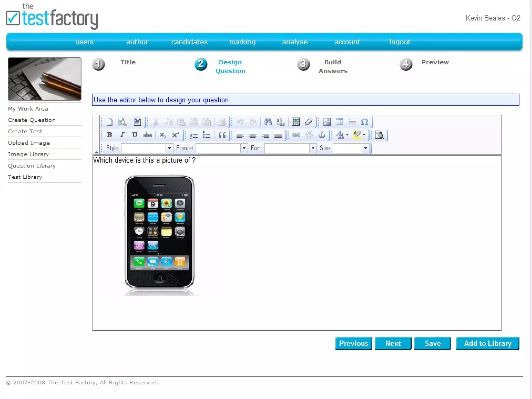Open the Style dropdown

click(169, 148)
